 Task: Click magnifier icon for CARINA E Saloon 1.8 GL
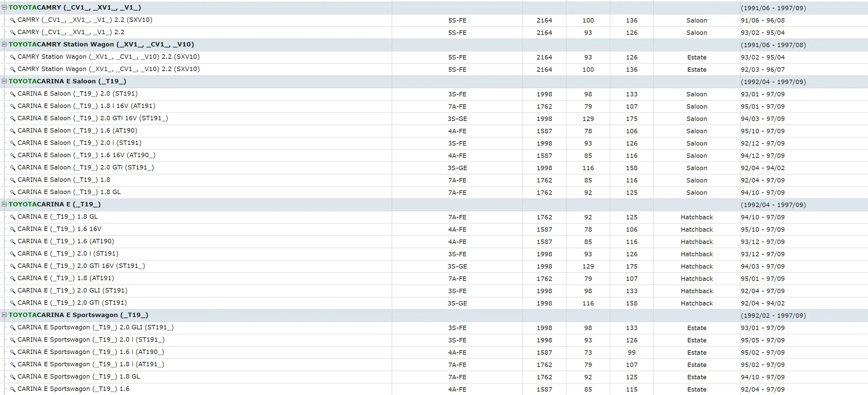13,192
